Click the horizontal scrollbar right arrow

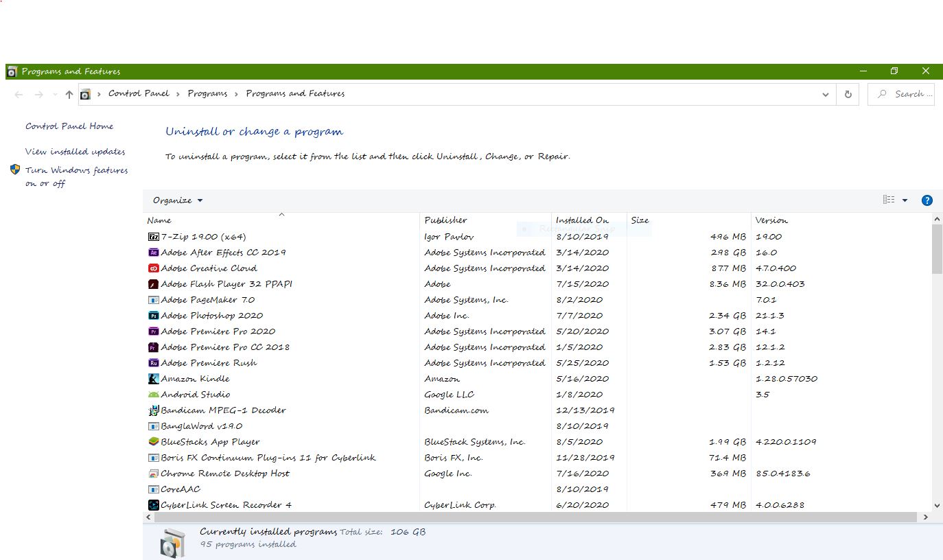pyautogui.click(x=925, y=517)
